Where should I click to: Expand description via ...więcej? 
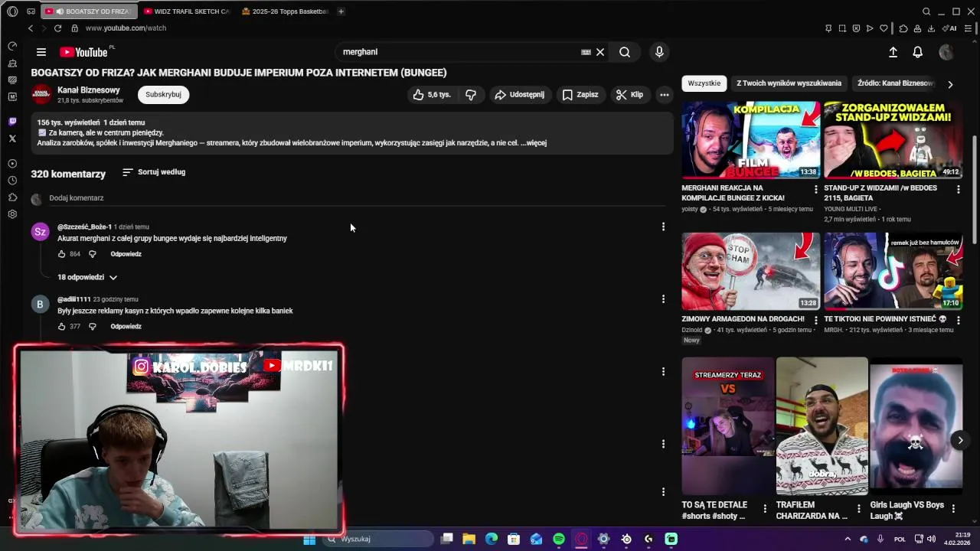[x=534, y=143]
